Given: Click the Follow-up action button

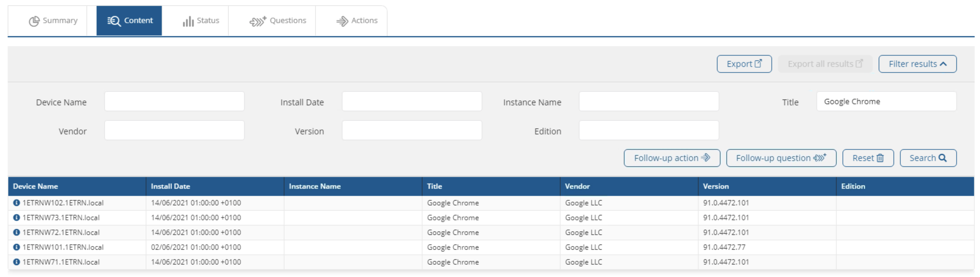Looking at the screenshot, I should tap(672, 158).
